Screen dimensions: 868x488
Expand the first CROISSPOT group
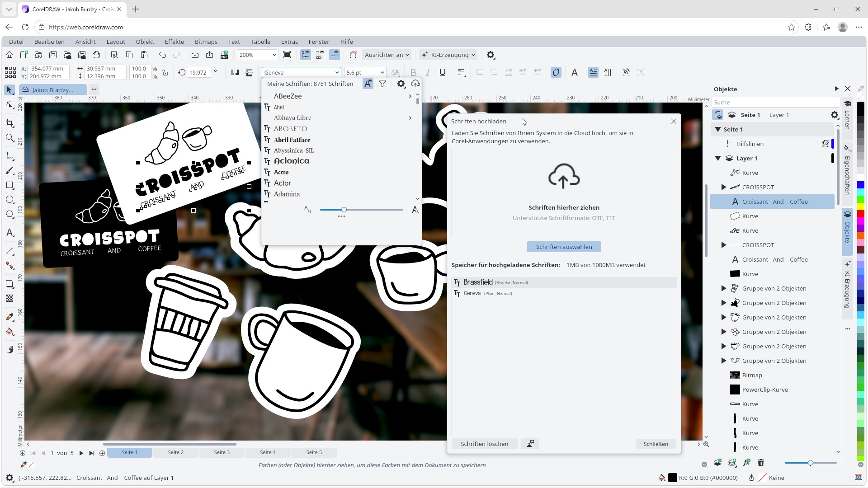click(x=724, y=187)
